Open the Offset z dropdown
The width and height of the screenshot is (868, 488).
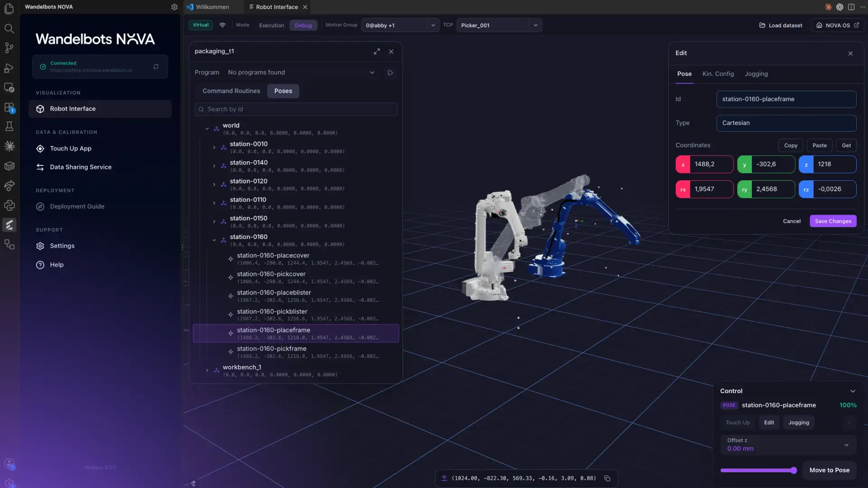[788, 445]
